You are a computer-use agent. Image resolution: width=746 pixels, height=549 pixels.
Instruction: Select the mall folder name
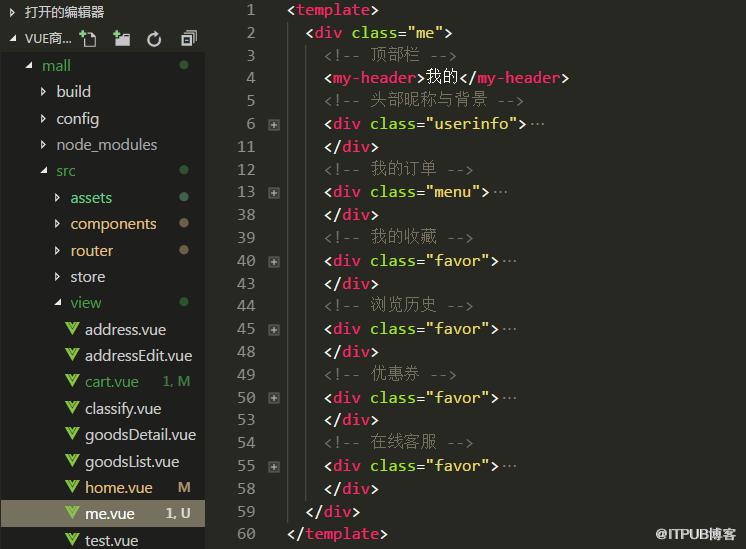coord(56,66)
